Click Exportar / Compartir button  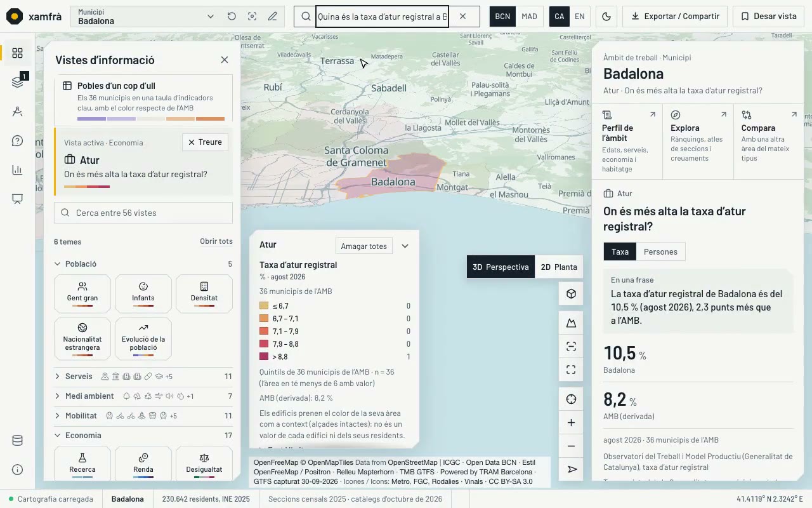(675, 17)
